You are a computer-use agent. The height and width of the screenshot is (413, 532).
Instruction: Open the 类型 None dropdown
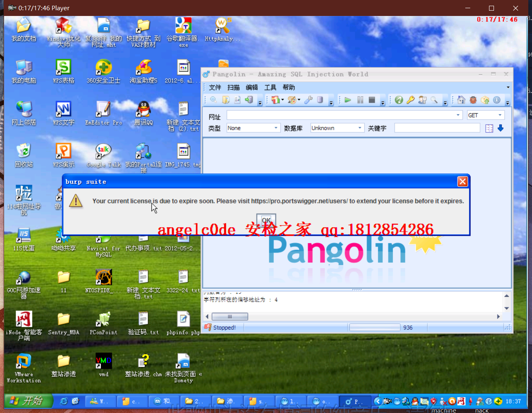pyautogui.click(x=253, y=128)
